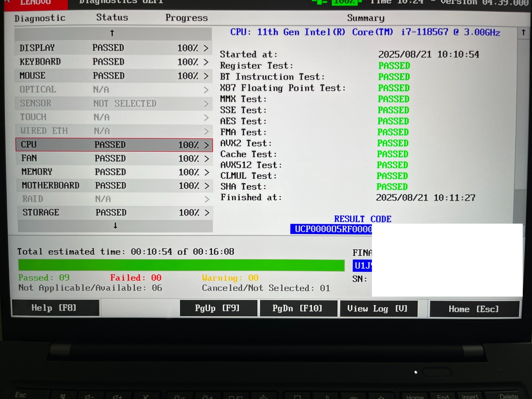Click the LENOVO logo in the top bar
Screen dimensions: 532x399
(36, 3)
